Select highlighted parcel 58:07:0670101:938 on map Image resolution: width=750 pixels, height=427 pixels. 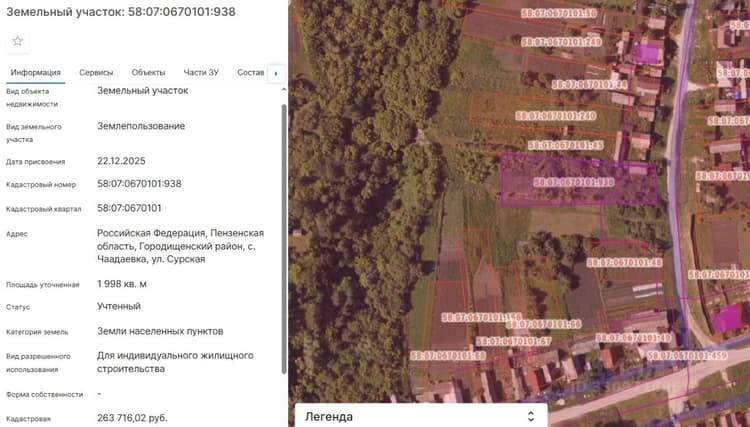click(579, 180)
